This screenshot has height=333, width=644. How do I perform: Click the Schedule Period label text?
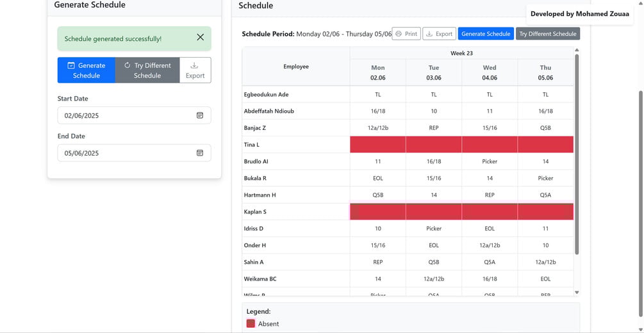pos(268,34)
